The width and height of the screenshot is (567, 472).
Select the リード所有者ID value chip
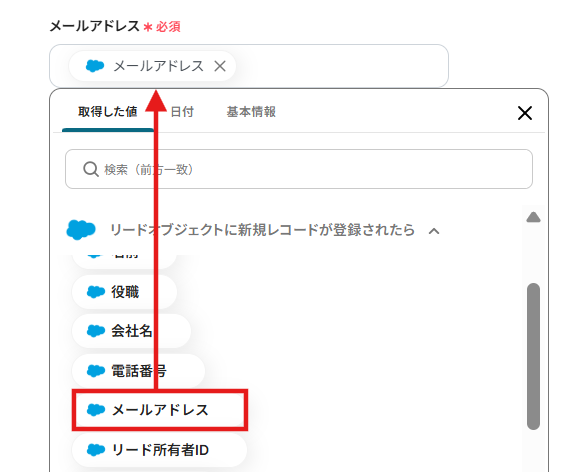pyautogui.click(x=159, y=450)
